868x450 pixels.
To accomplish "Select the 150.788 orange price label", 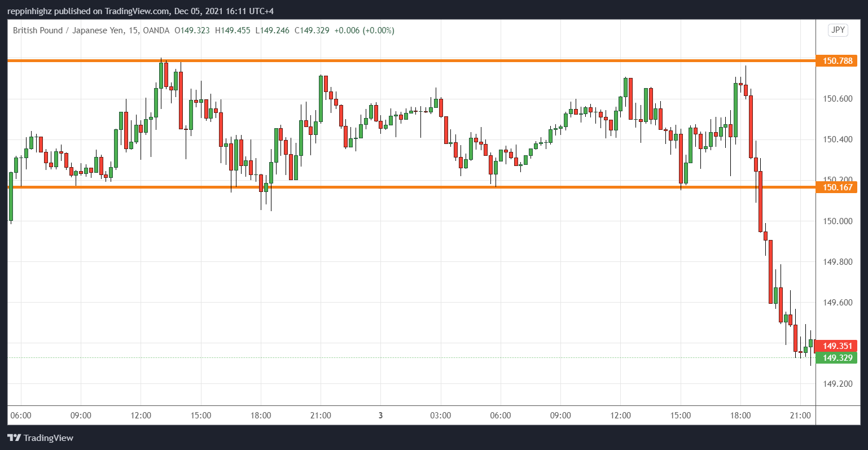I will point(836,60).
